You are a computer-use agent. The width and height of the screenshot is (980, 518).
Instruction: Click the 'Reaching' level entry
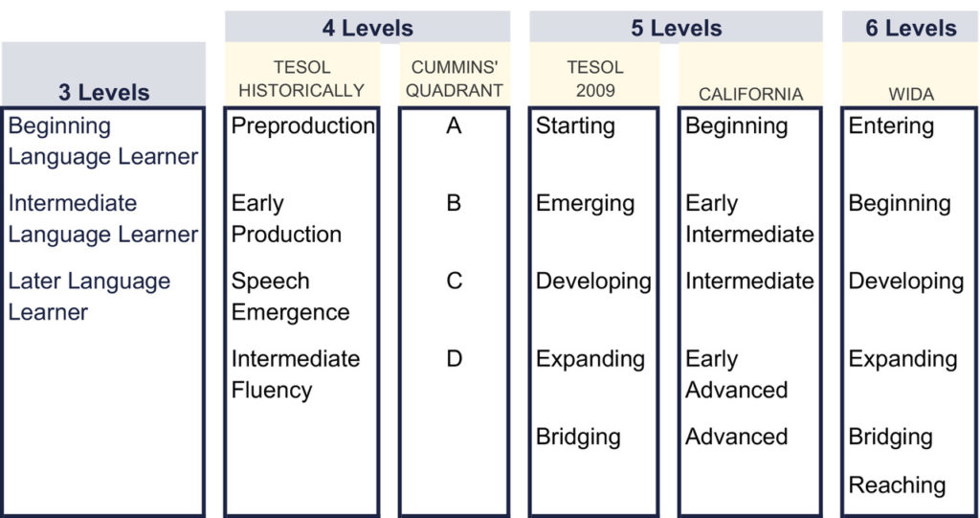[x=897, y=485]
